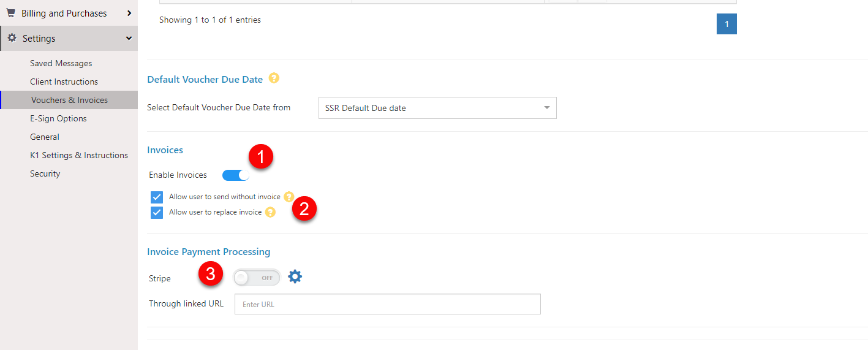Screen dimensions: 868x350
Task: Collapse the Settings menu chevron
Action: pos(129,38)
